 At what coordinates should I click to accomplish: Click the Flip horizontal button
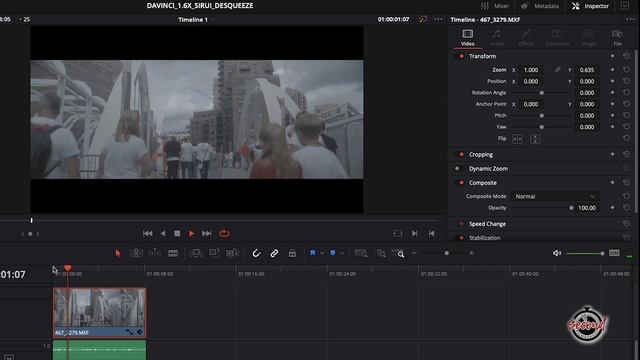coord(518,139)
